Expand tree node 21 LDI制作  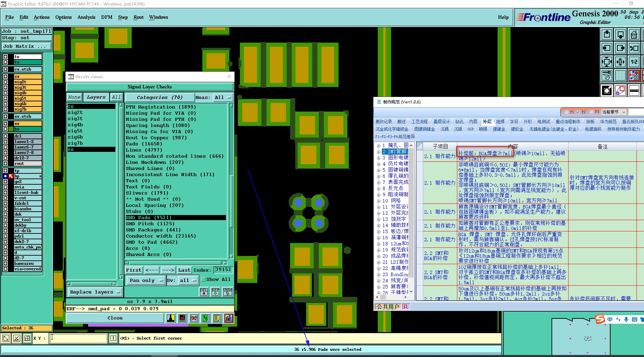[x=378, y=262]
